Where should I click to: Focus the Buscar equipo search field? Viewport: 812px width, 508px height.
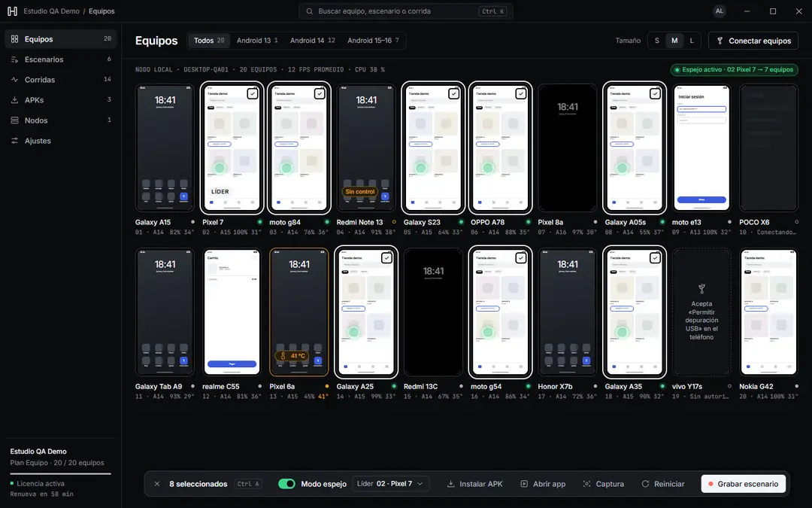click(x=405, y=11)
